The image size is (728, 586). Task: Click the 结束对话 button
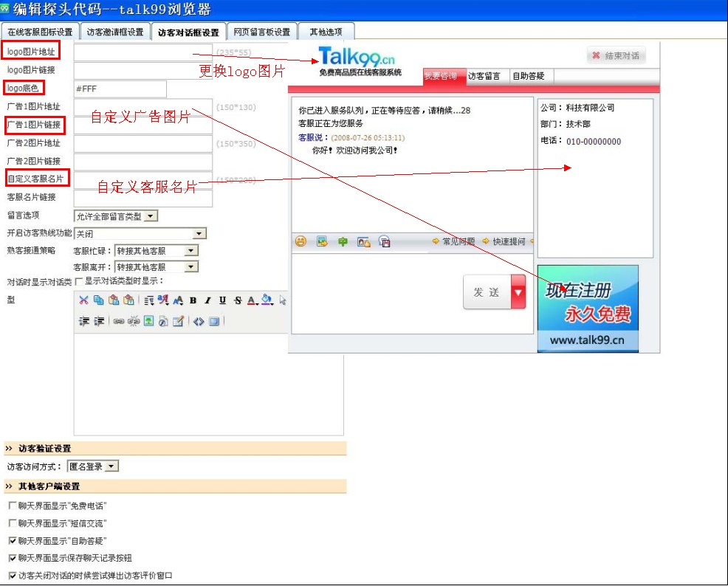[616, 55]
